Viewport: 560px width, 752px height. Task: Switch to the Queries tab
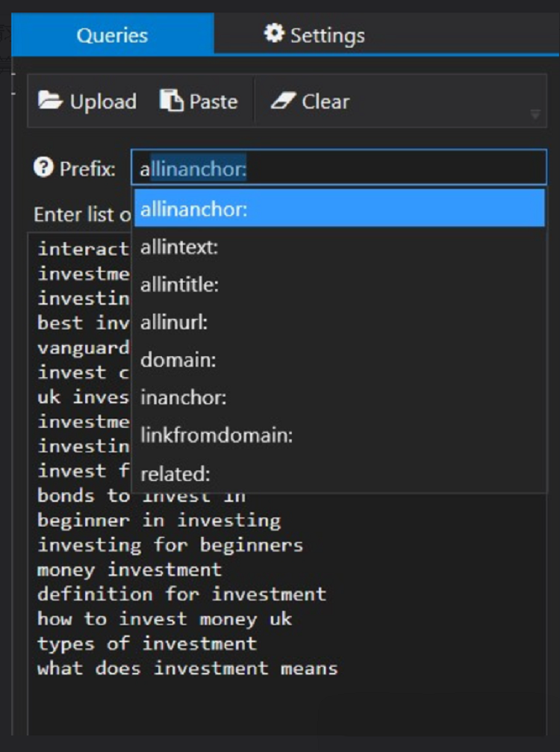(112, 35)
